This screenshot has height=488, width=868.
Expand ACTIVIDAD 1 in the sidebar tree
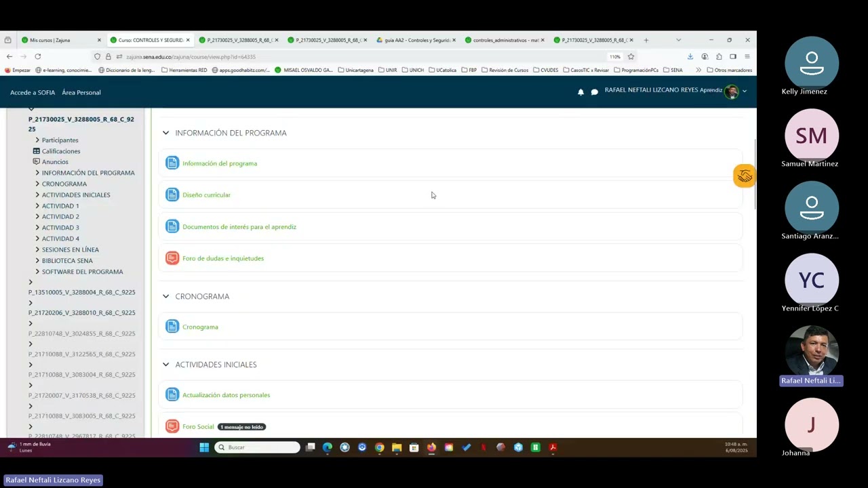click(x=37, y=205)
